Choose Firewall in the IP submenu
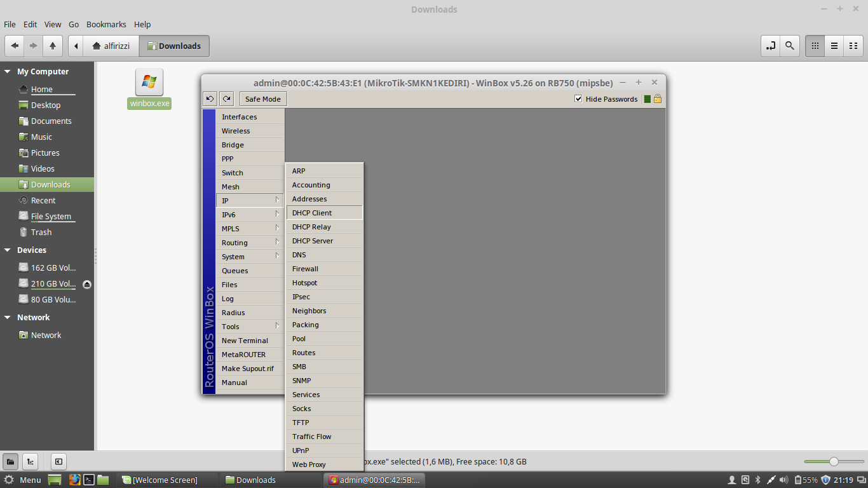The image size is (868, 488). click(x=325, y=269)
